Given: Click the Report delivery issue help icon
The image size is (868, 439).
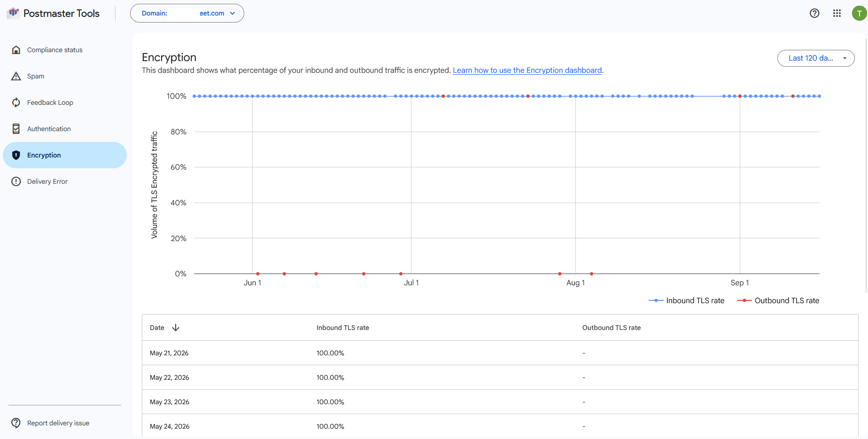Looking at the screenshot, I should click(16, 423).
